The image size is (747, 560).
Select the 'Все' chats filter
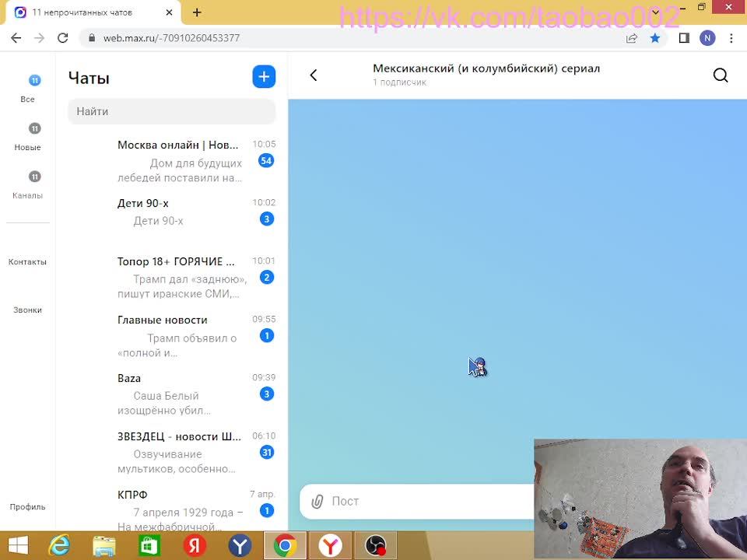pyautogui.click(x=28, y=89)
